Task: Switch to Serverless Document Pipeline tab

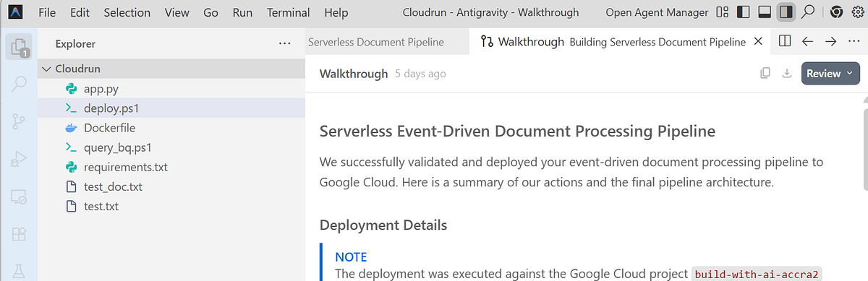Action: (x=376, y=42)
